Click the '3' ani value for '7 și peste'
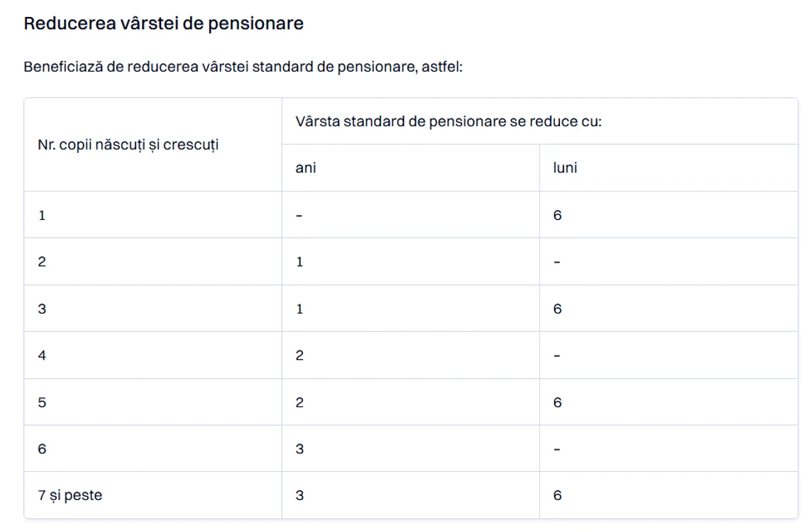The width and height of the screenshot is (809, 532). point(299,495)
